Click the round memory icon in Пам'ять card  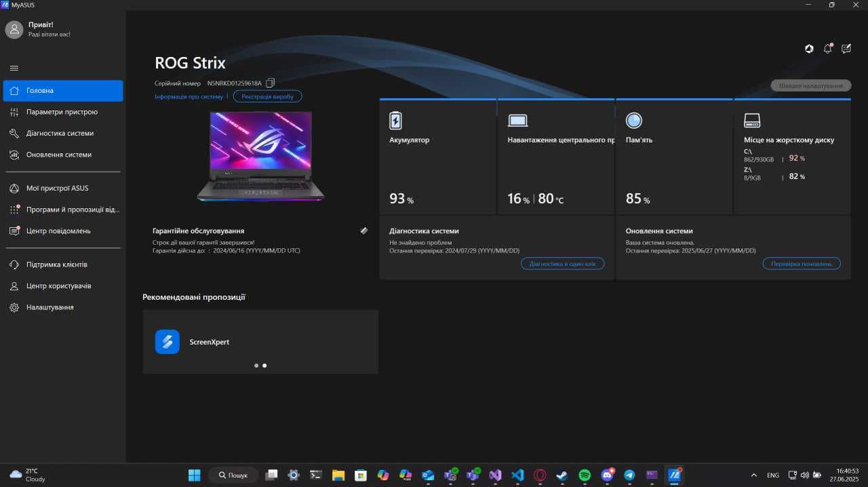pos(633,121)
